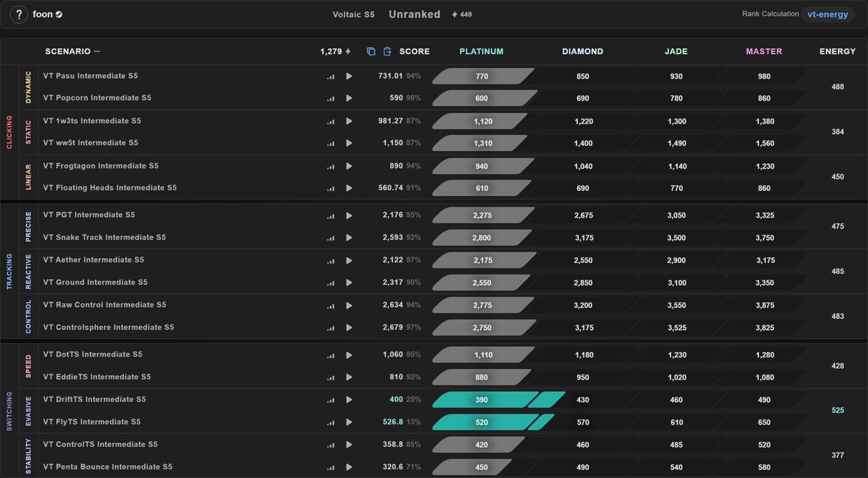Play VT ww5t Intermediate S5 scenario
Viewport: 868px width, 478px height.
pyautogui.click(x=349, y=143)
